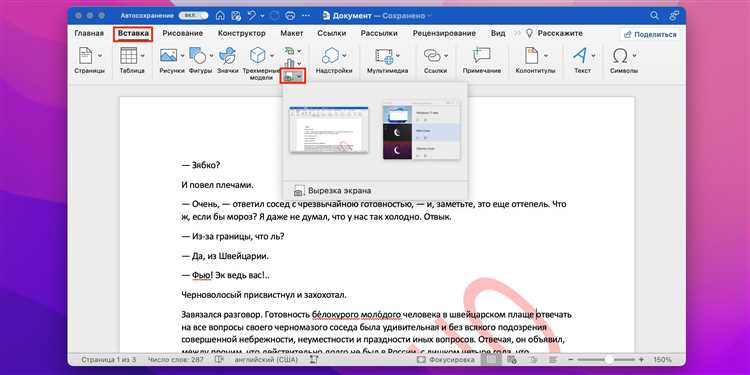
Task: Expand the Screenshot dropdown arrow
Action: 299,76
